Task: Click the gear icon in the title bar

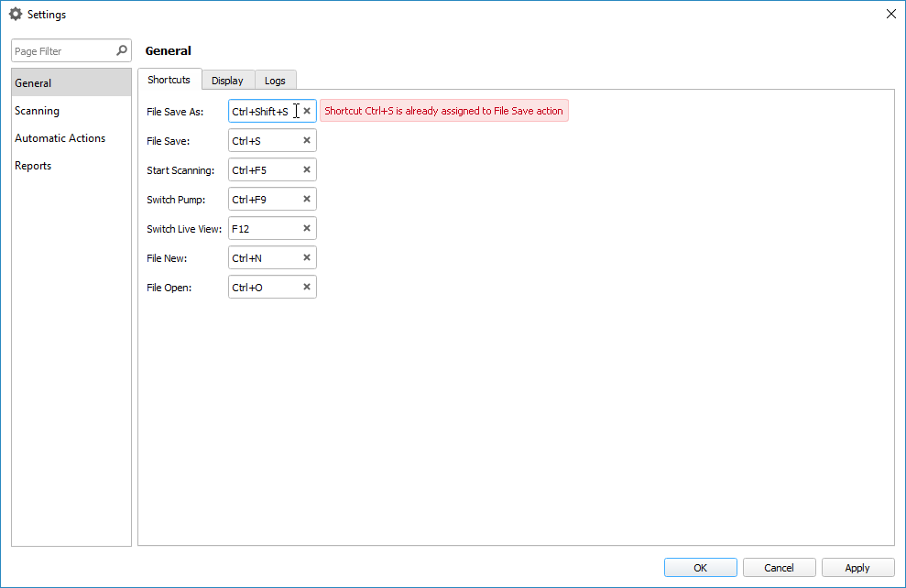Action: coord(14,14)
